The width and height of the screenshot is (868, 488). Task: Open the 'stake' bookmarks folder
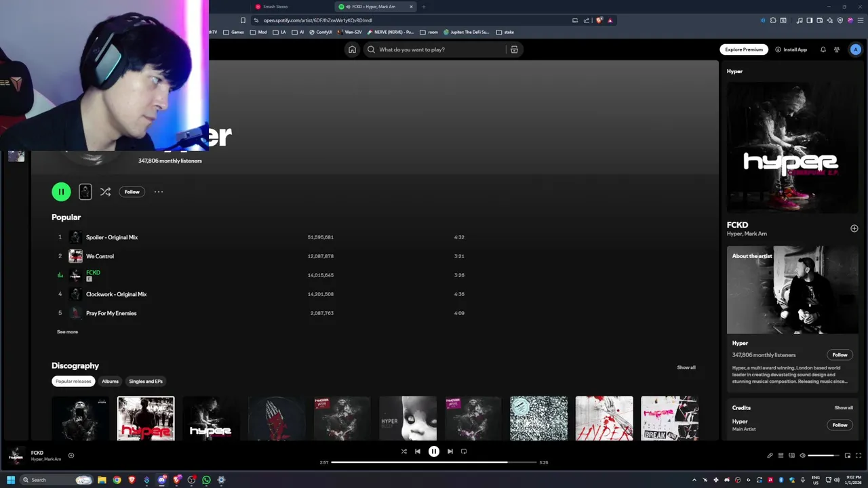pyautogui.click(x=505, y=32)
